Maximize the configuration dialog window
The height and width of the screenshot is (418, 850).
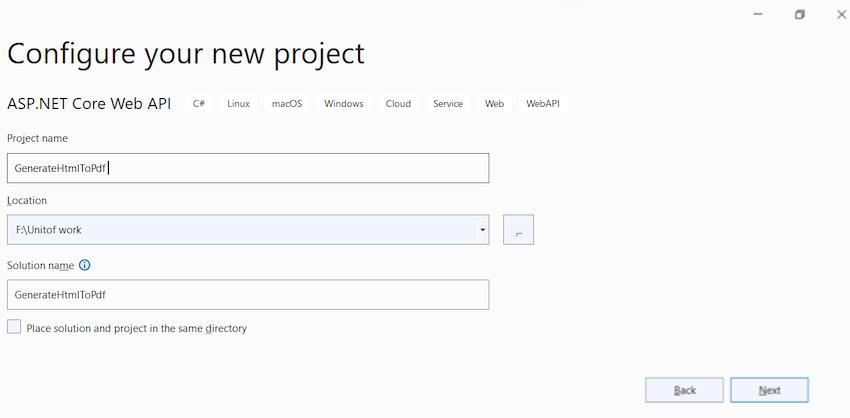(x=800, y=14)
